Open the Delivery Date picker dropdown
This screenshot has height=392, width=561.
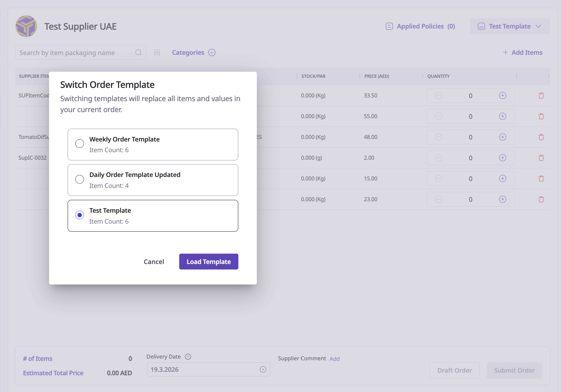pos(263,370)
